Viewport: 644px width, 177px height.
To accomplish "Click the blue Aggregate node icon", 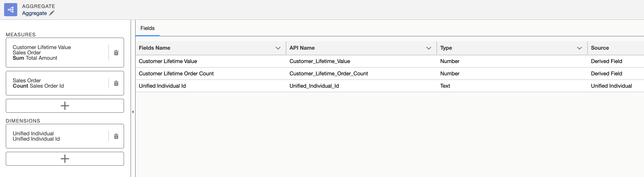I will (x=10, y=10).
